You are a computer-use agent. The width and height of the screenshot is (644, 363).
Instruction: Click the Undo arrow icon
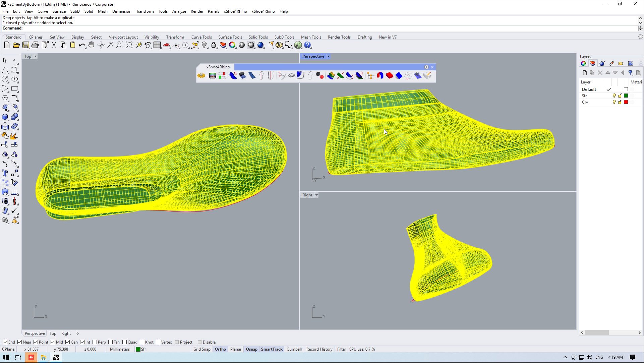point(81,45)
